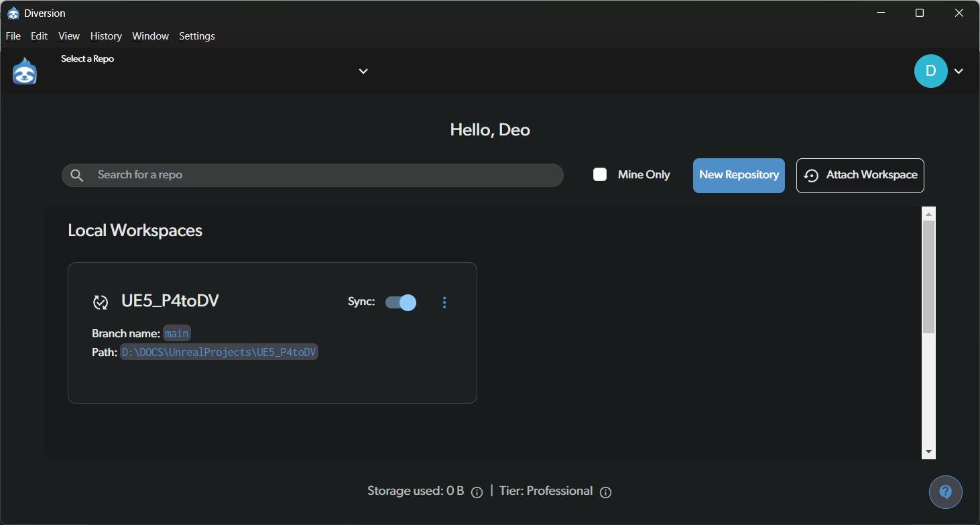Click the scrollbar up arrow

point(928,214)
